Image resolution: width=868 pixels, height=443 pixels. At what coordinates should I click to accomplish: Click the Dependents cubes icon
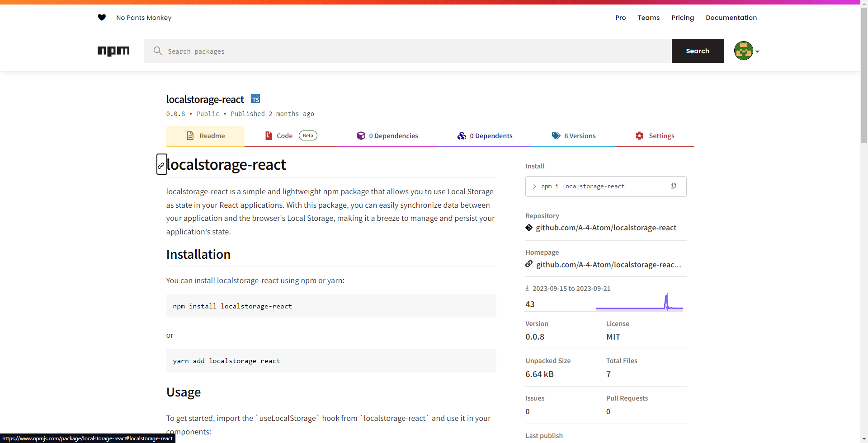coord(462,135)
